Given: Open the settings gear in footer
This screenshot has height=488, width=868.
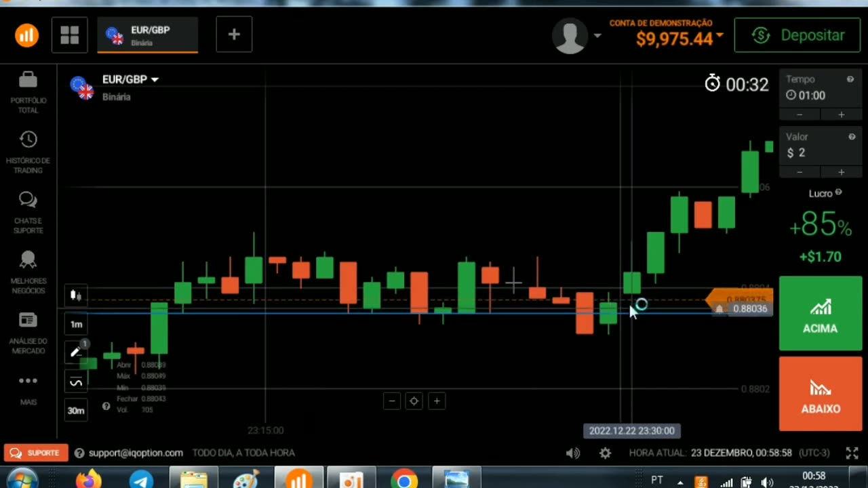Looking at the screenshot, I should coord(605,453).
